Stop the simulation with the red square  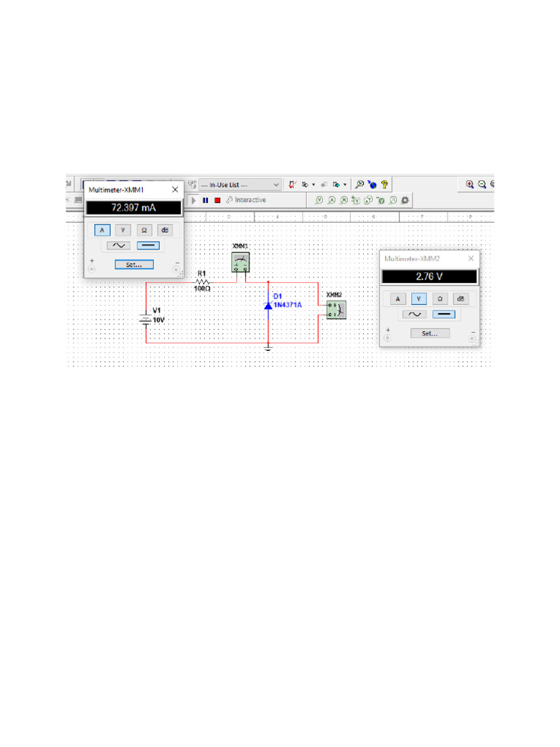click(x=217, y=200)
